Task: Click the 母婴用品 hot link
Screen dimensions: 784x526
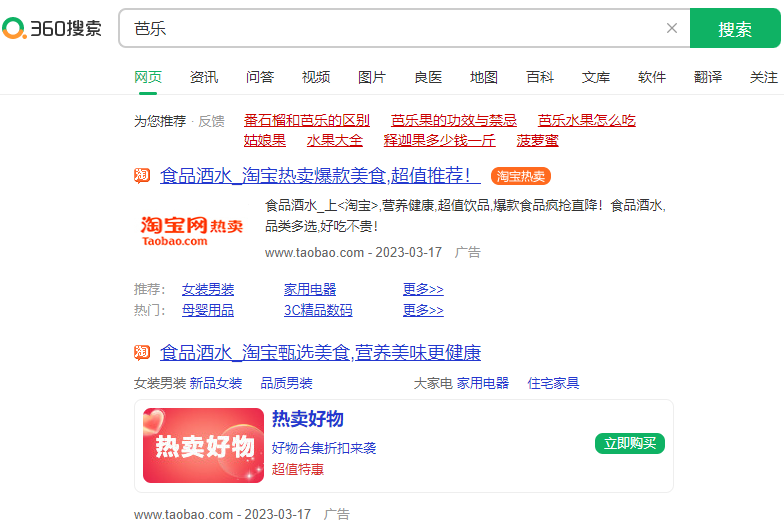Action: [x=208, y=310]
